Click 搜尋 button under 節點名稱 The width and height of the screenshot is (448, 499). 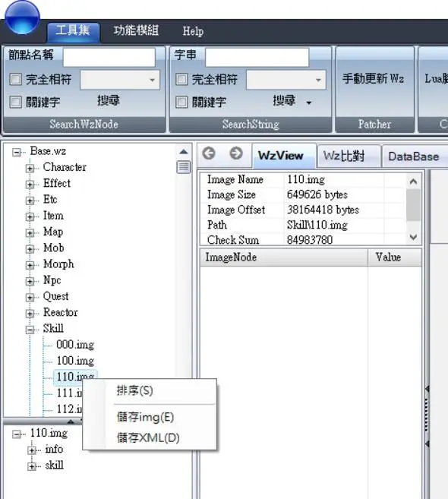pyautogui.click(x=108, y=100)
